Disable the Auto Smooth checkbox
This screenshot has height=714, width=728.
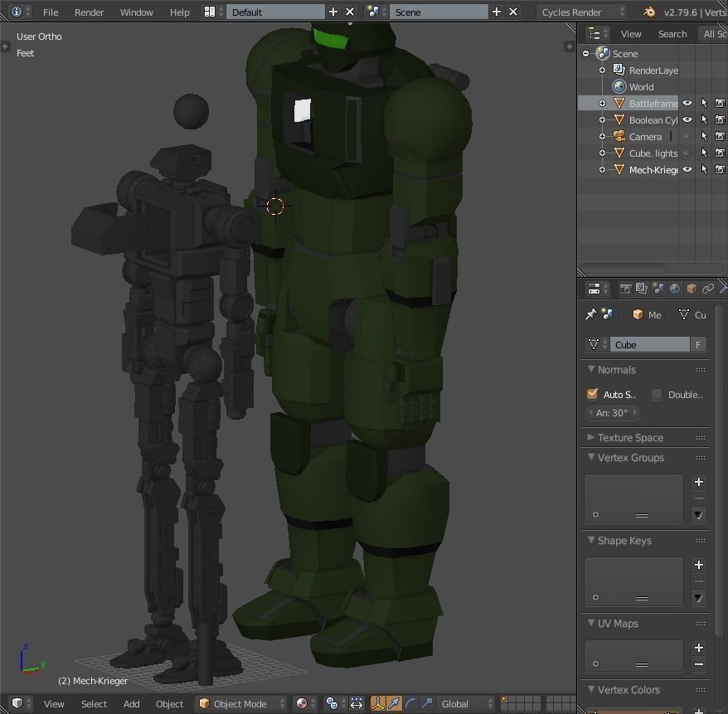tap(592, 394)
